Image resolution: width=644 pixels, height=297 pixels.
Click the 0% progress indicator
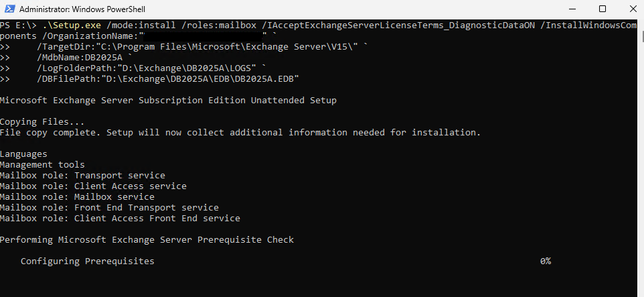(x=546, y=261)
